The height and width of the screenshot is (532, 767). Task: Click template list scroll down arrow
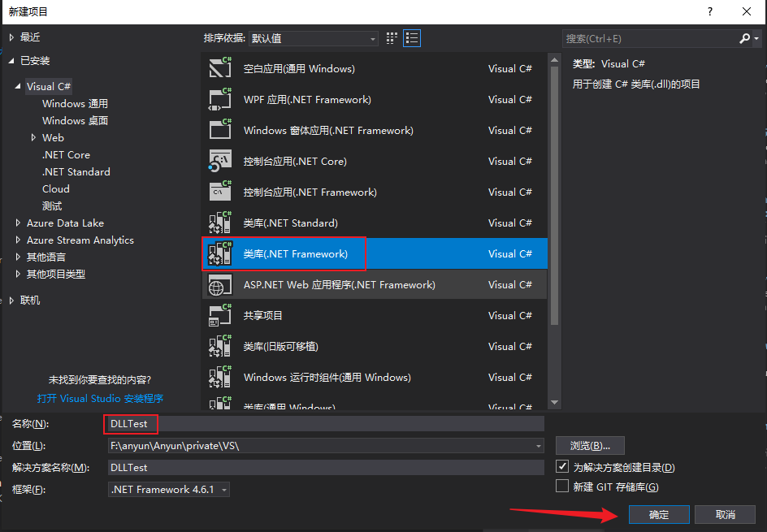point(554,402)
